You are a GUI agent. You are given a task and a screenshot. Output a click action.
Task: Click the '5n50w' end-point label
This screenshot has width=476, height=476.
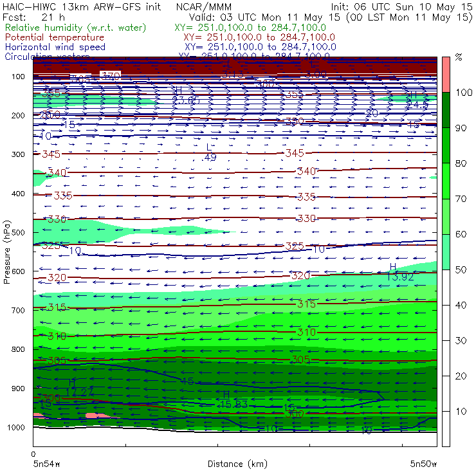(x=423, y=464)
